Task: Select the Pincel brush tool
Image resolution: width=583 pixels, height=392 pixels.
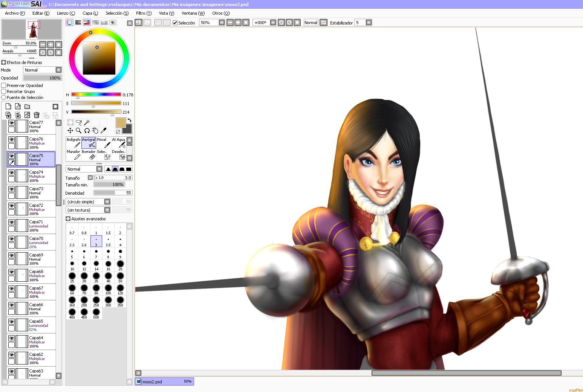Action: [x=104, y=143]
